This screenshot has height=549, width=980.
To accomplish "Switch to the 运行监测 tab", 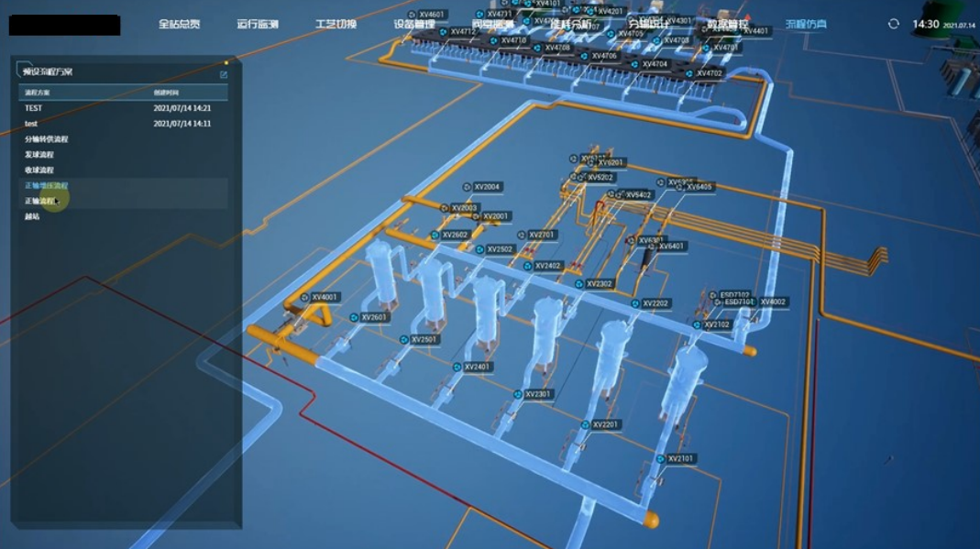I will coord(257,25).
